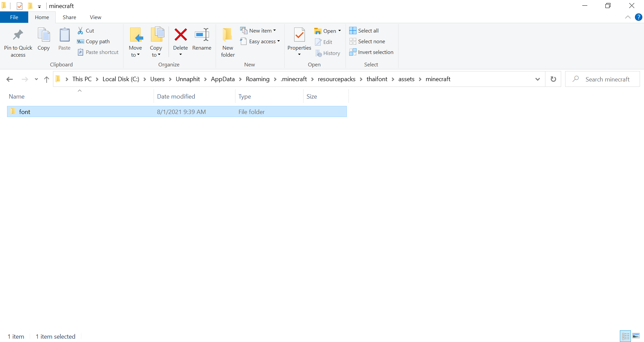Rename the selected item
The image size is (644, 342).
pyautogui.click(x=202, y=40)
